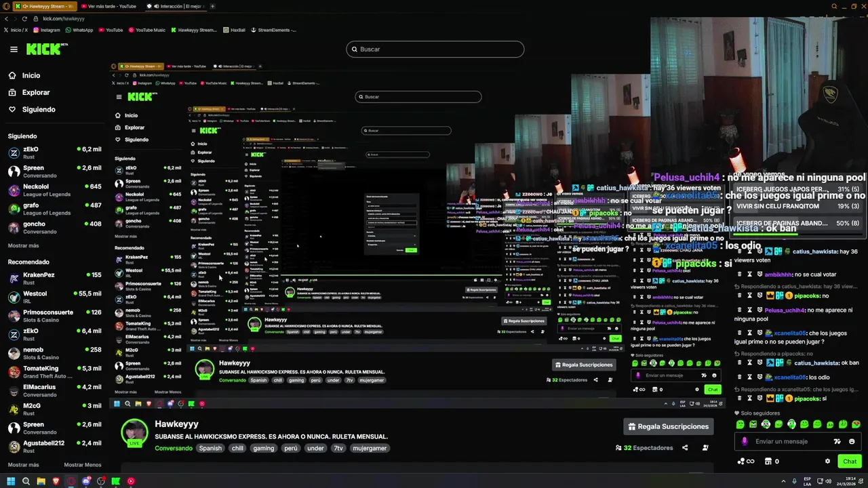Image resolution: width=868 pixels, height=488 pixels.
Task: Open Discord from the taskbar
Action: 86,481
